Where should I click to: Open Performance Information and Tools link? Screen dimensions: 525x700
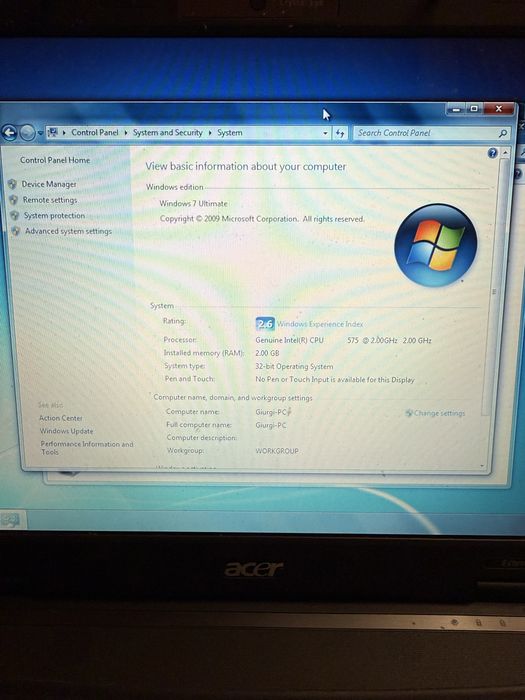point(87,448)
